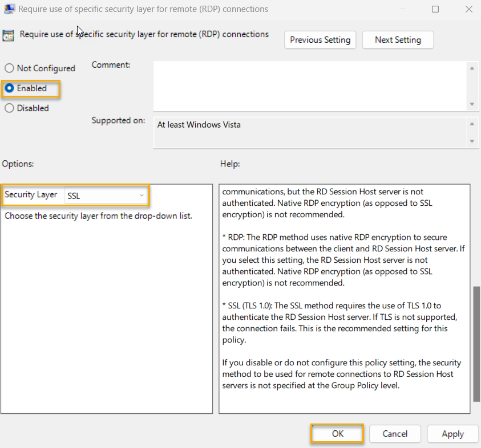
Task: Click the policy document icon beside setting name
Action: [8, 34]
